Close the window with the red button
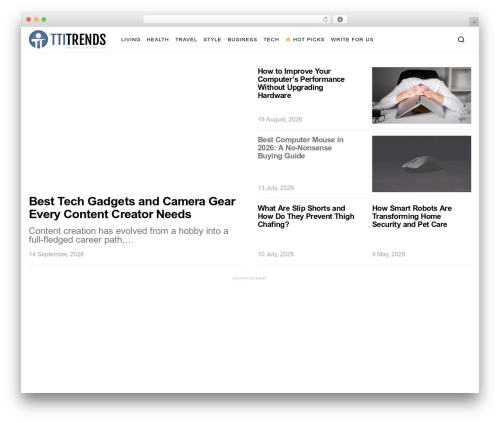The height and width of the screenshot is (423, 500). pyautogui.click(x=29, y=20)
